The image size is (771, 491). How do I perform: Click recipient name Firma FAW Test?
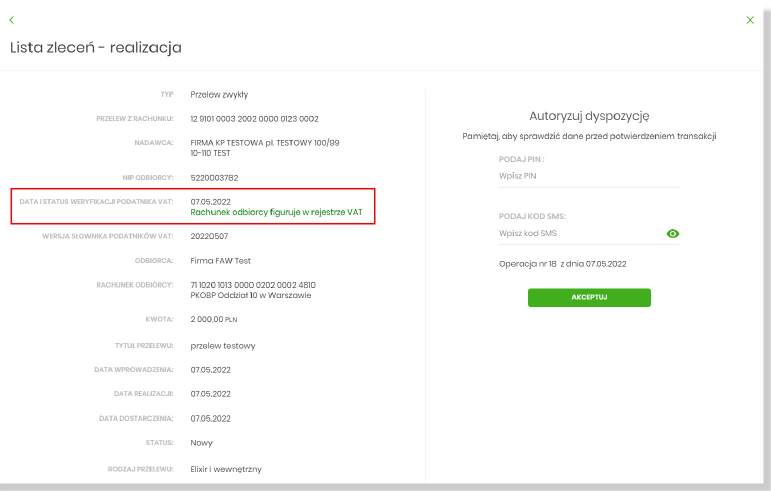point(220,261)
